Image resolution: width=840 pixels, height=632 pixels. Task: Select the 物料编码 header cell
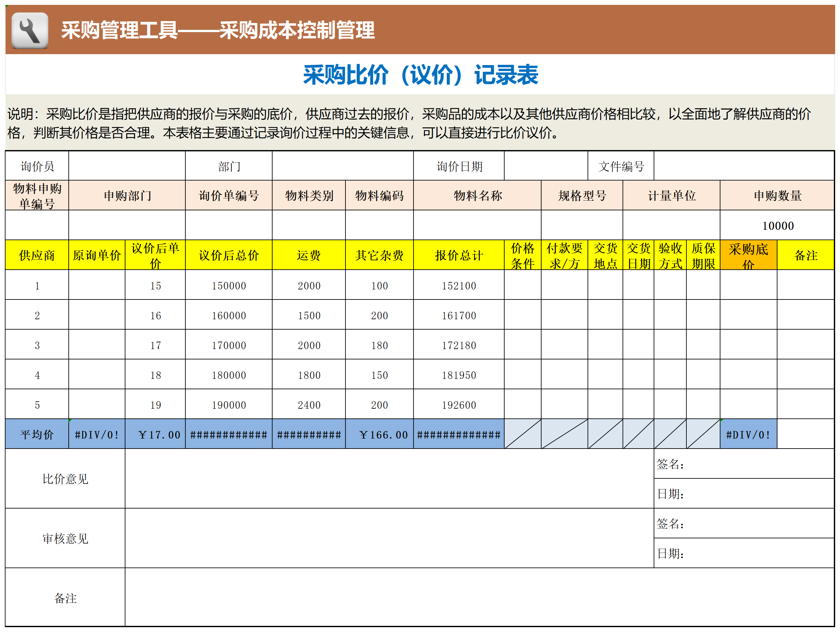point(379,196)
